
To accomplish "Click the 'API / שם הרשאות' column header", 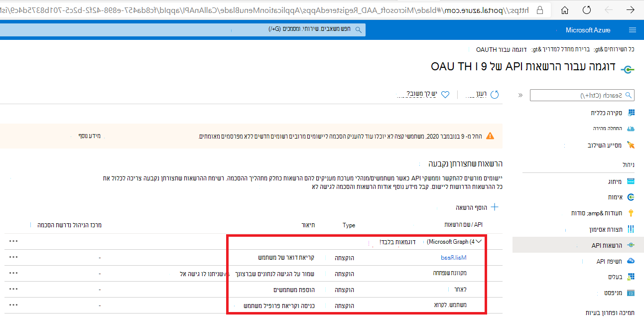I will click(462, 225).
